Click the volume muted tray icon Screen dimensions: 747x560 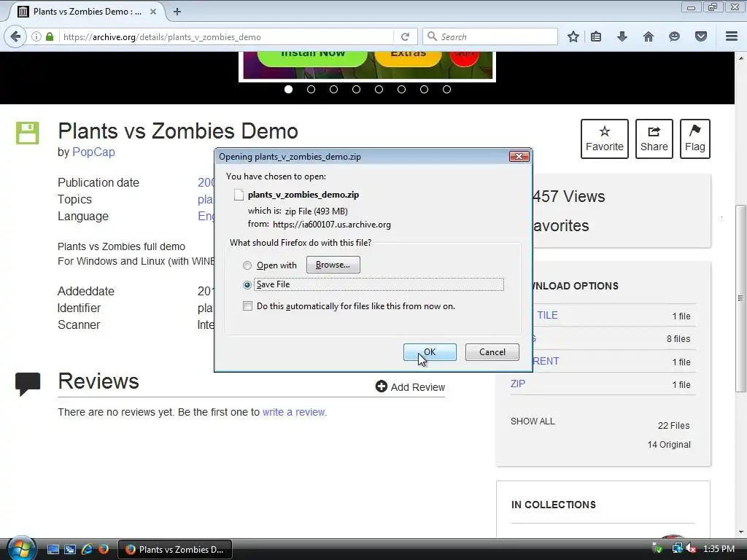point(692,549)
